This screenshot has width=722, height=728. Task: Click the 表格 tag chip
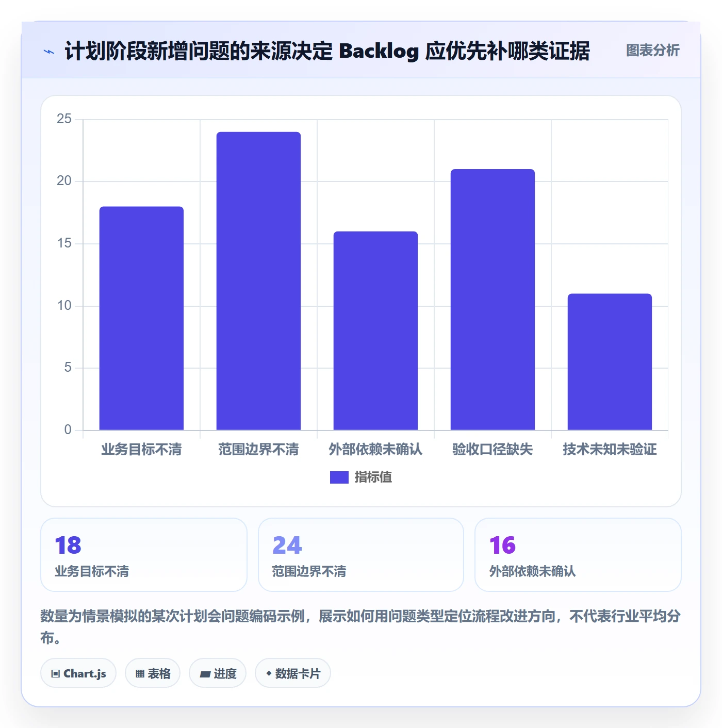pyautogui.click(x=153, y=673)
